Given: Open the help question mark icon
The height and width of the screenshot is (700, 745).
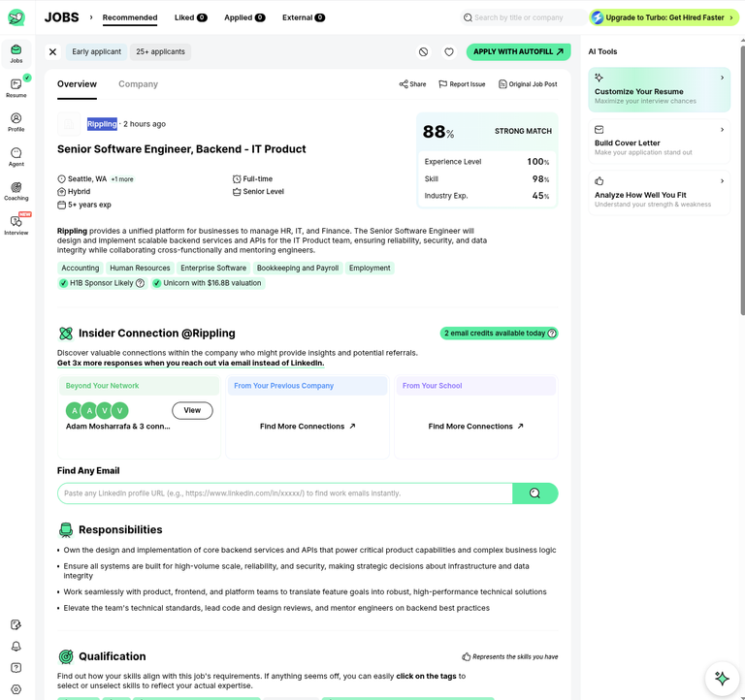Looking at the screenshot, I should 16,668.
